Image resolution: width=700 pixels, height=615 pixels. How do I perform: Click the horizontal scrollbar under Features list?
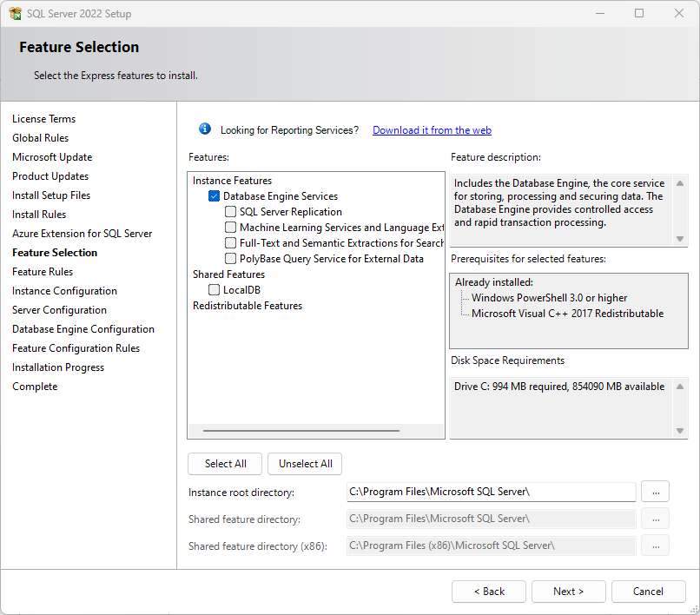coord(300,431)
